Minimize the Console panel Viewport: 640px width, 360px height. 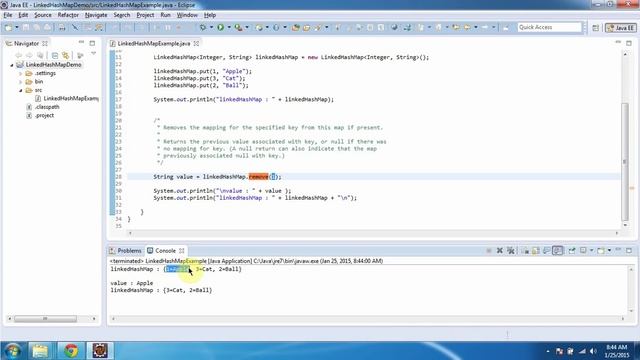coord(618,250)
